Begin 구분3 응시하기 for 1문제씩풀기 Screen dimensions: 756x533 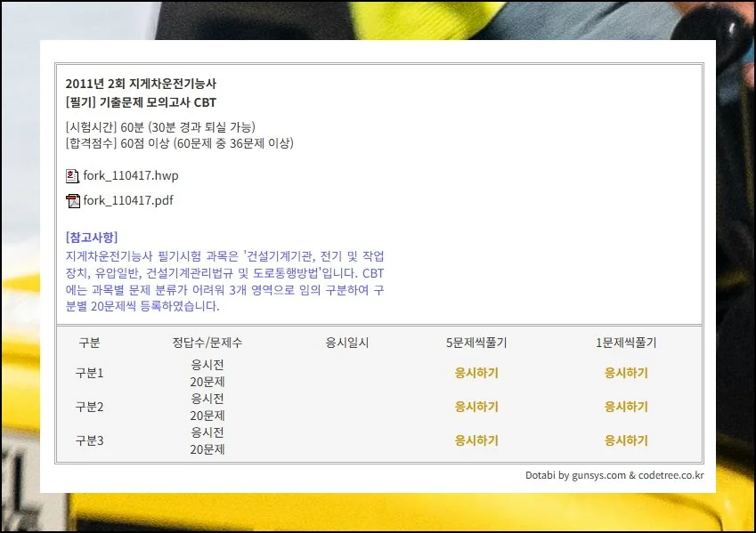pos(626,440)
